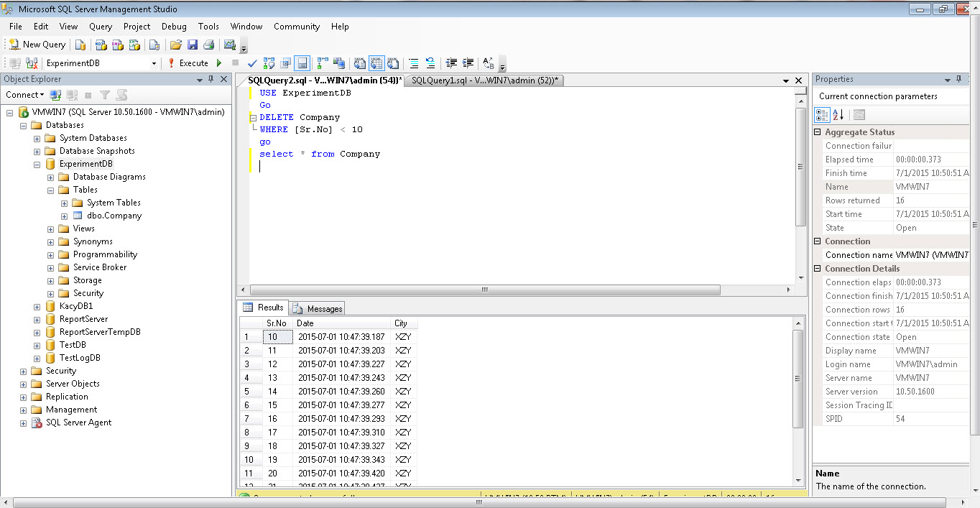Collapse the Aggregate Status property group
Screen dimensions: 980x508
(818, 132)
